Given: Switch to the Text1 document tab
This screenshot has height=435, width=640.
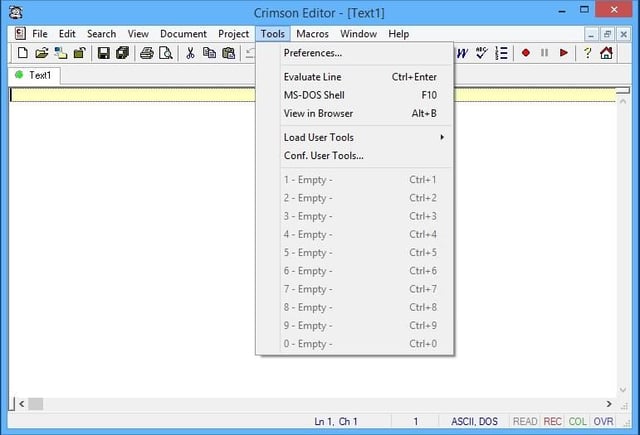Looking at the screenshot, I should 34,75.
